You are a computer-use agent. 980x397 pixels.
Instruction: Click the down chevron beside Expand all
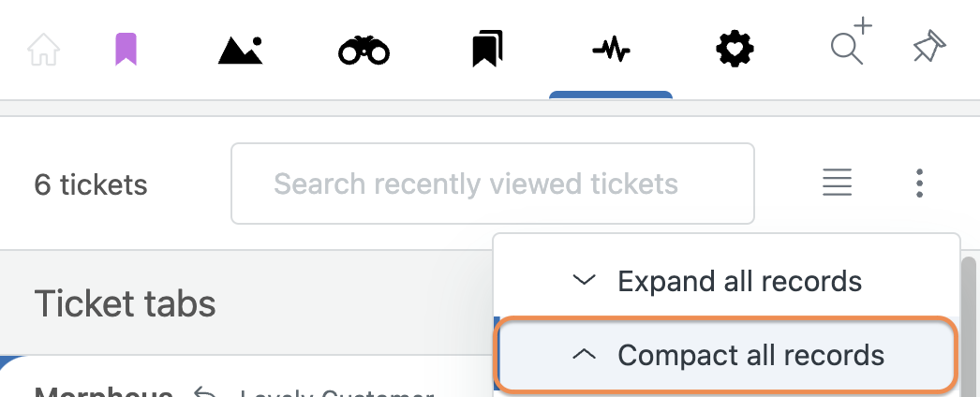[585, 280]
